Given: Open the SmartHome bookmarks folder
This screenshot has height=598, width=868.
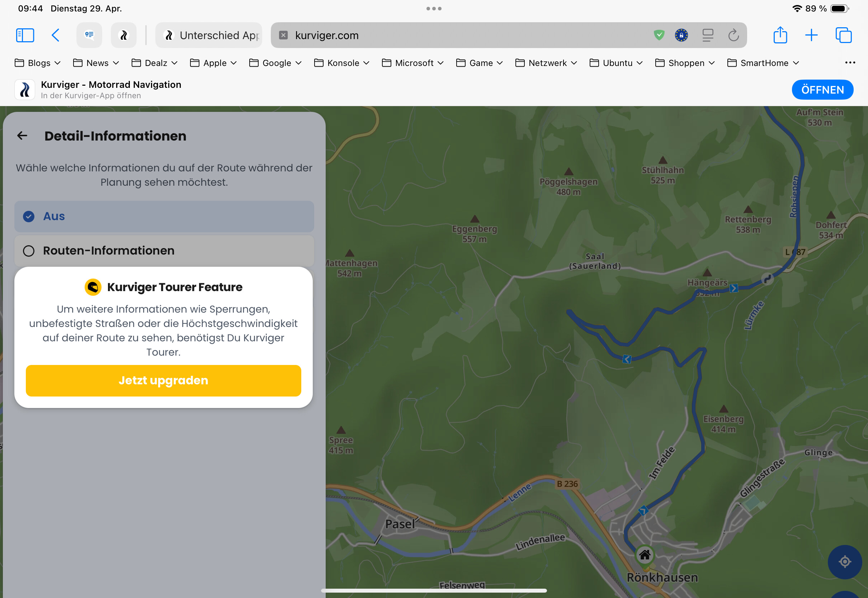Looking at the screenshot, I should pos(763,63).
